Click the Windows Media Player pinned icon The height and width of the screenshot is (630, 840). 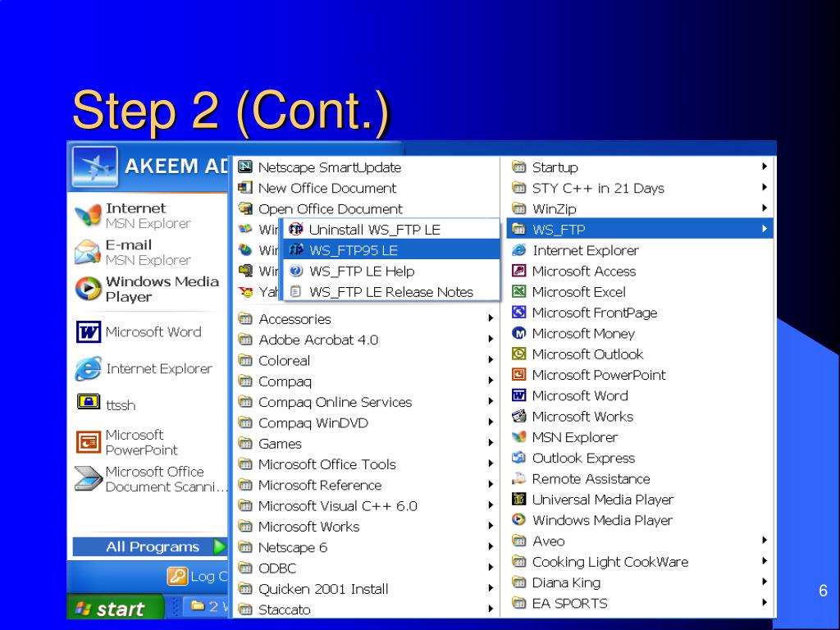tap(88, 288)
